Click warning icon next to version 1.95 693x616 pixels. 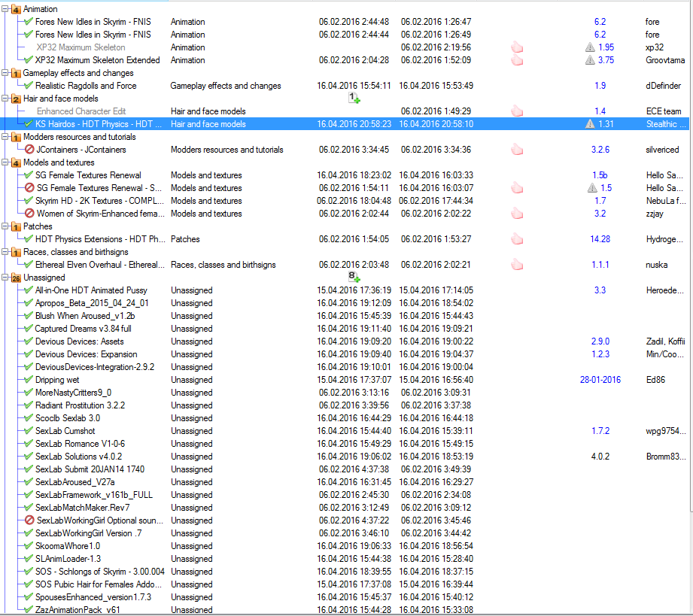click(x=590, y=47)
